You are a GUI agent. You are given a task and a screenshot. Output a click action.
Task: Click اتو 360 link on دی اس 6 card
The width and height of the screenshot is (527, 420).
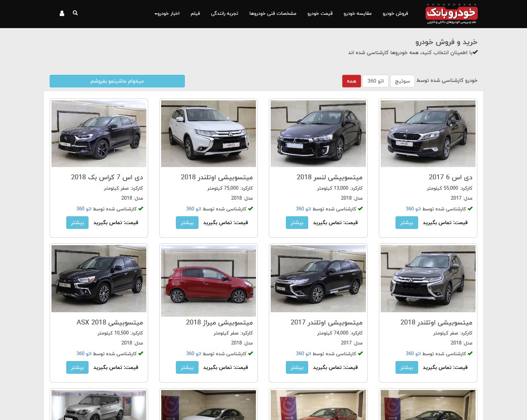tap(413, 209)
